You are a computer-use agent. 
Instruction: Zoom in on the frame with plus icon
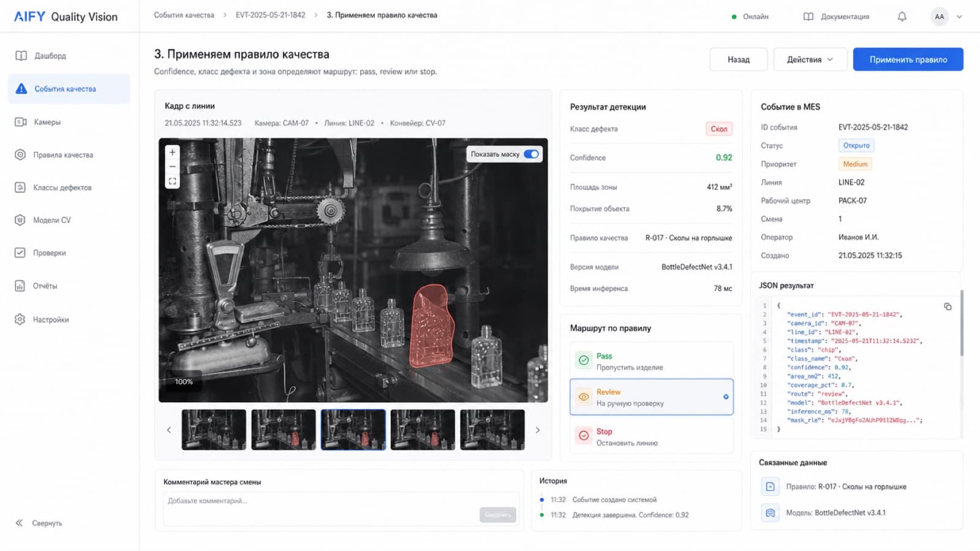coord(173,152)
